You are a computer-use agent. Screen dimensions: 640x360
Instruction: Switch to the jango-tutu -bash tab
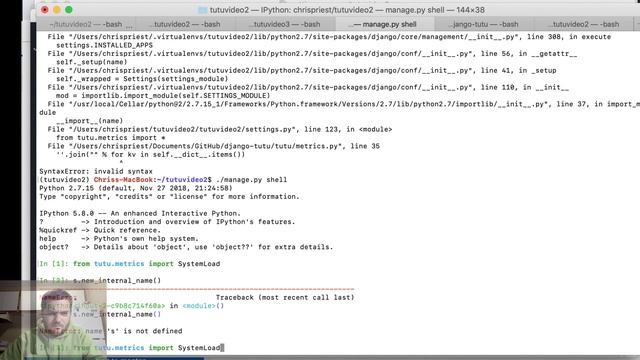click(484, 24)
